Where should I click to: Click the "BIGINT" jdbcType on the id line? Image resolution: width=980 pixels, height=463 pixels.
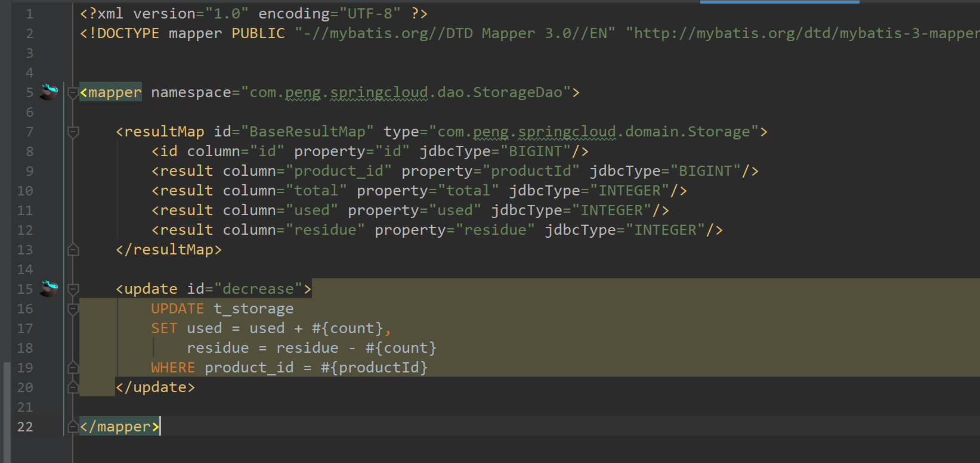point(536,151)
